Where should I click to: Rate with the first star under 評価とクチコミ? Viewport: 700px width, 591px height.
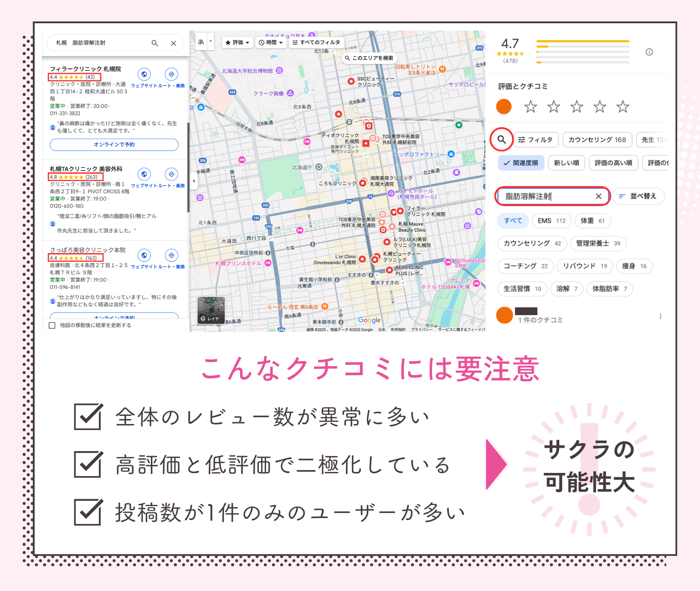tap(530, 107)
